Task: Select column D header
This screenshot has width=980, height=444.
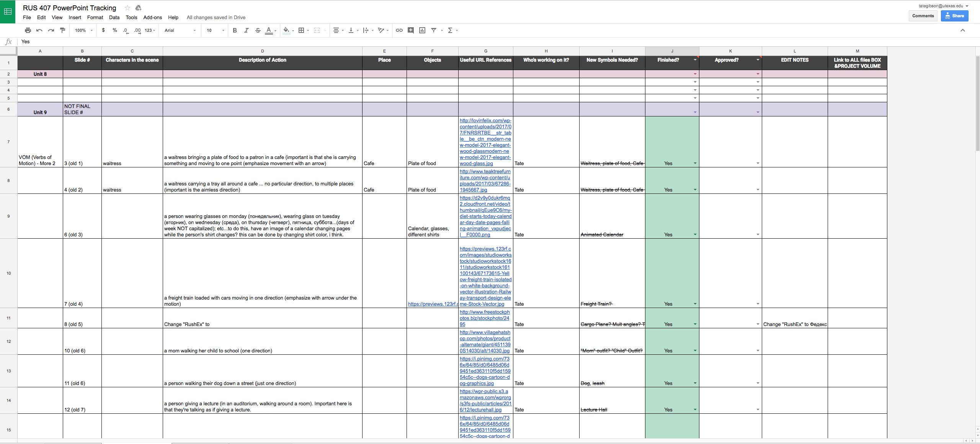Action: coord(262,51)
